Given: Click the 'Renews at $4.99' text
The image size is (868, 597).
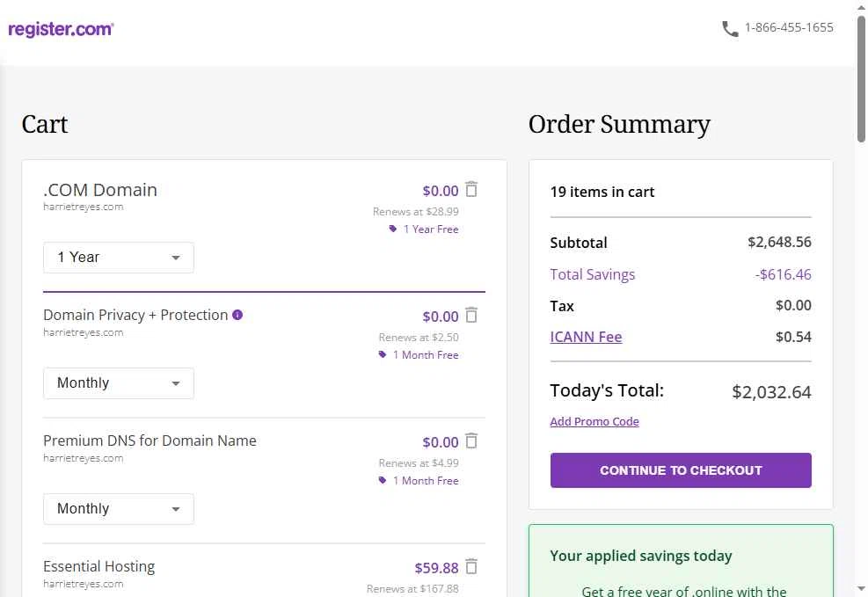Looking at the screenshot, I should tap(419, 462).
